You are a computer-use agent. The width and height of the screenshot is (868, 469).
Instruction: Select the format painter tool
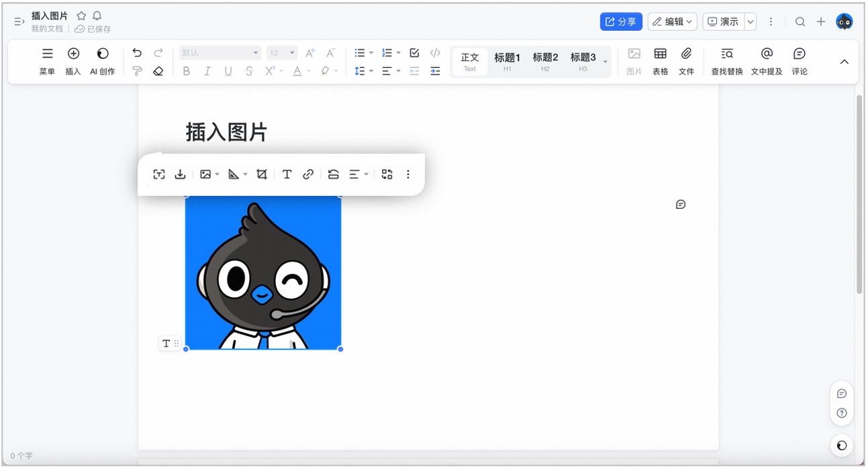pyautogui.click(x=137, y=71)
